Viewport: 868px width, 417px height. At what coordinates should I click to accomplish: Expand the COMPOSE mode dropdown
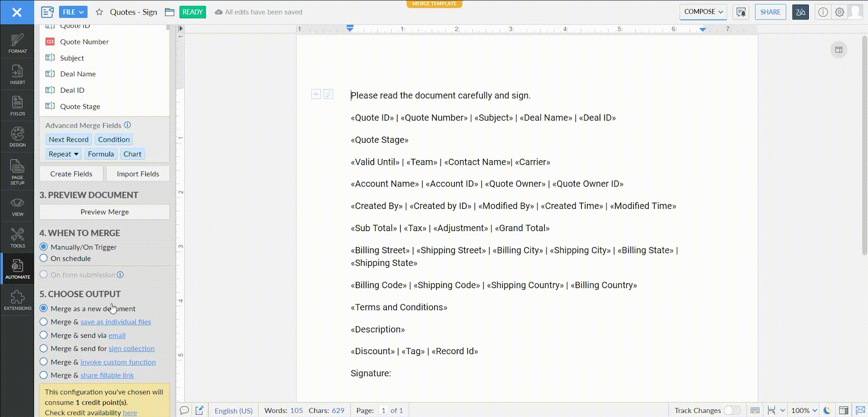click(703, 12)
